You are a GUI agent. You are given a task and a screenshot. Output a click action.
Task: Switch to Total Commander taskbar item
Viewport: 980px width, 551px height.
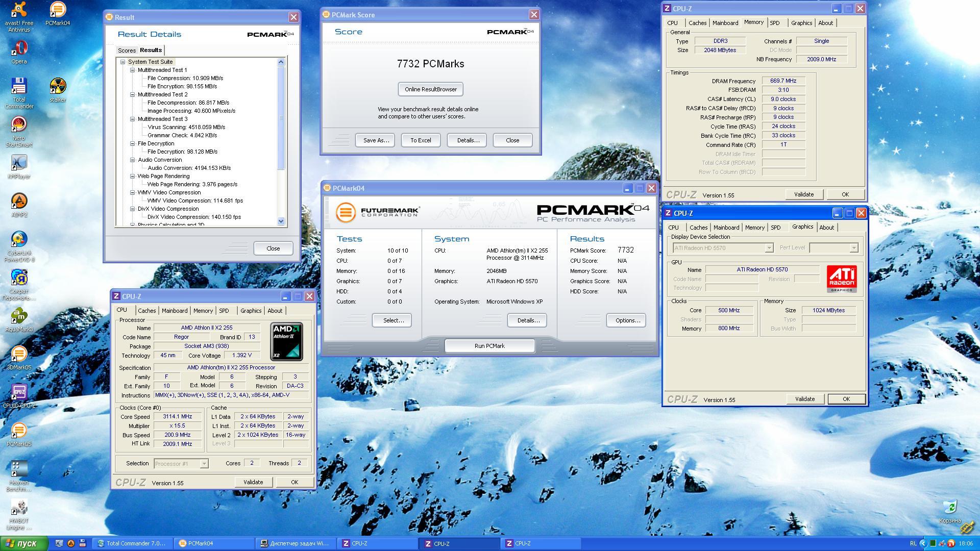[133, 543]
